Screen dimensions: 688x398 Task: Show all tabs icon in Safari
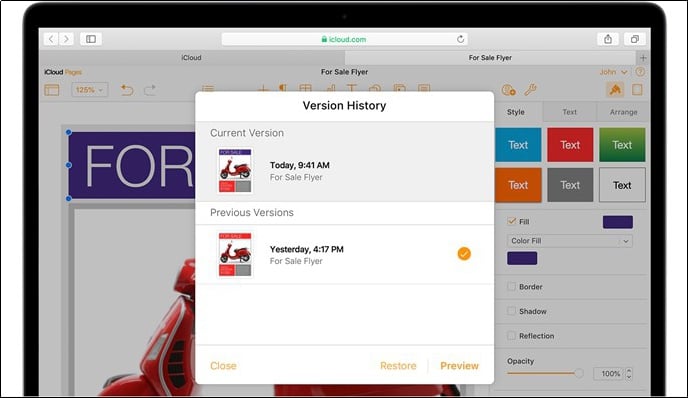[x=634, y=39]
